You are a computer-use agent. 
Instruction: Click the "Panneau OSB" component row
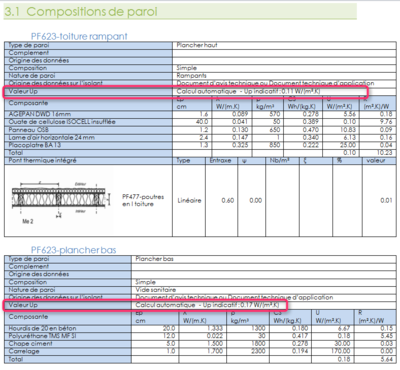point(200,130)
